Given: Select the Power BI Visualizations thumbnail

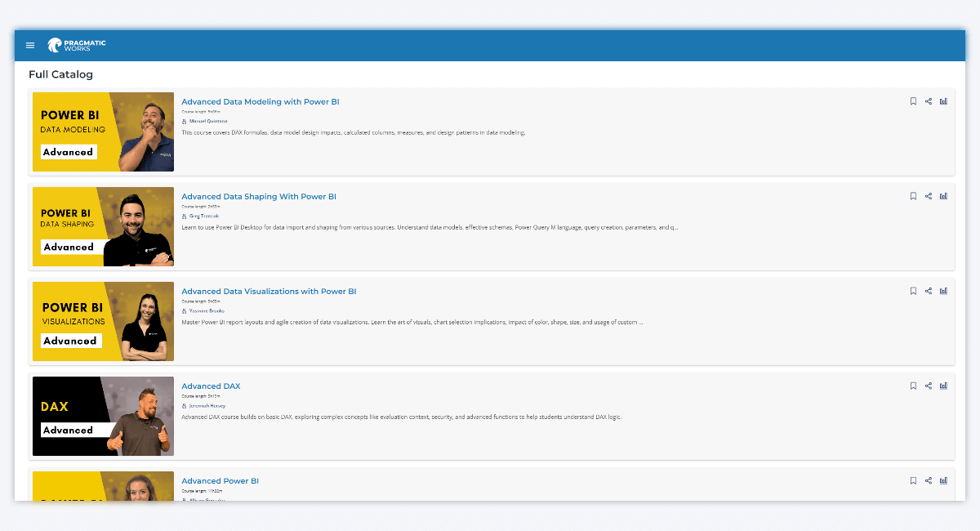Looking at the screenshot, I should pyautogui.click(x=103, y=321).
